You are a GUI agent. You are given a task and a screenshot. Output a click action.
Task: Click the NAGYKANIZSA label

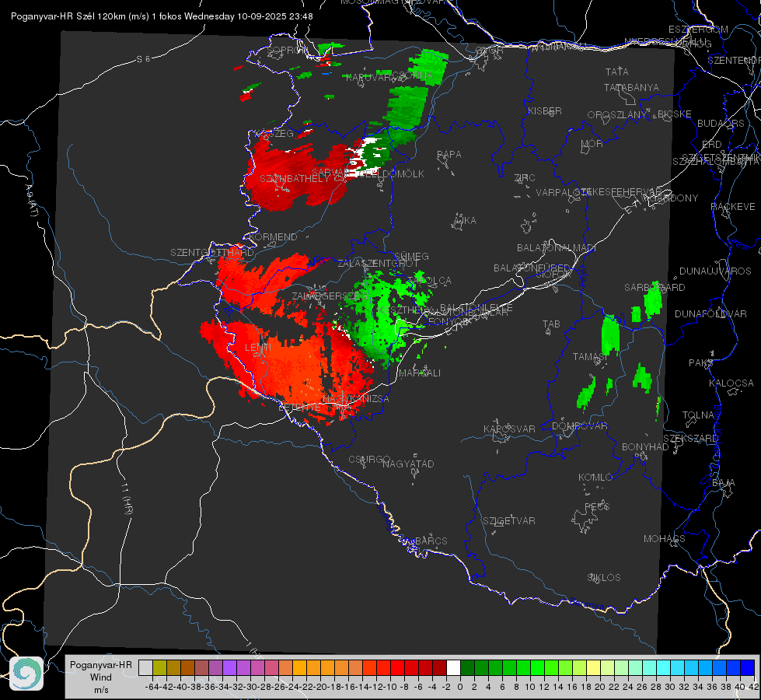356,399
